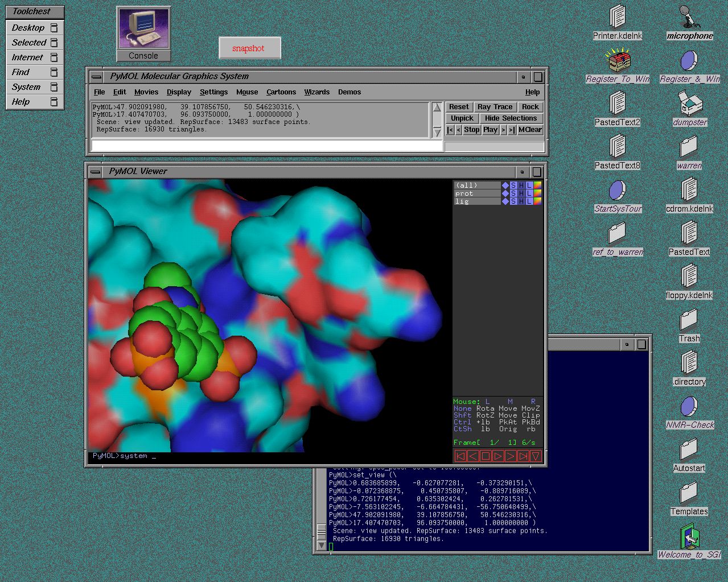Open the Label (L) menu for prot
Screen dimensions: 728x582
[x=529, y=193]
